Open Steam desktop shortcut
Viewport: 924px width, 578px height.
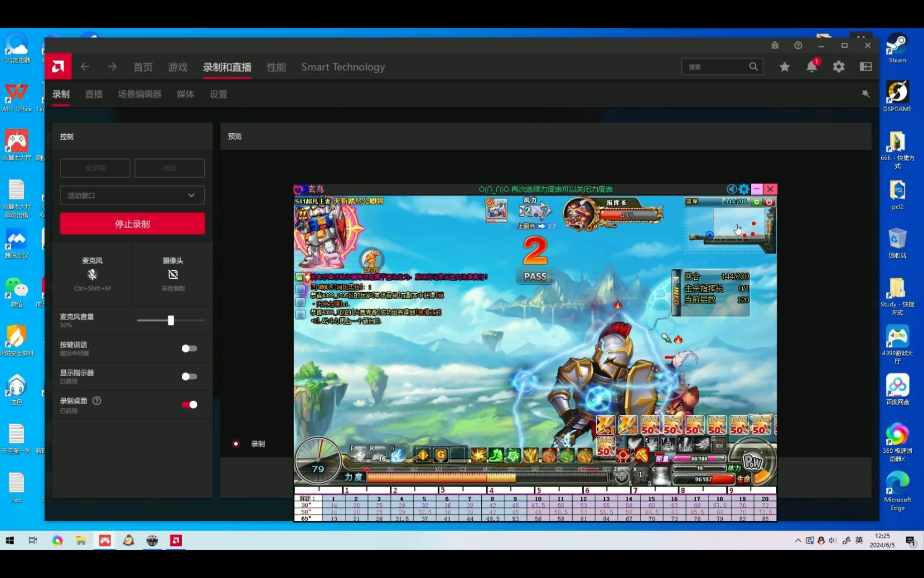[x=897, y=48]
